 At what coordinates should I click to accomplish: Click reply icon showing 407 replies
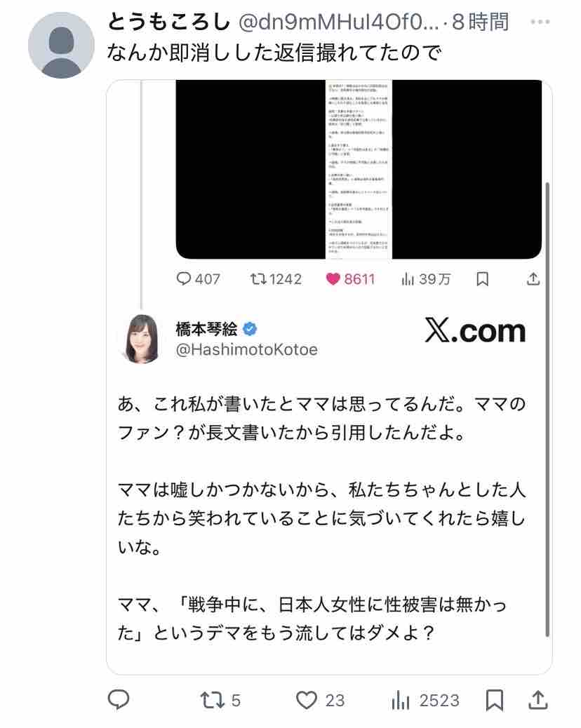point(199,278)
